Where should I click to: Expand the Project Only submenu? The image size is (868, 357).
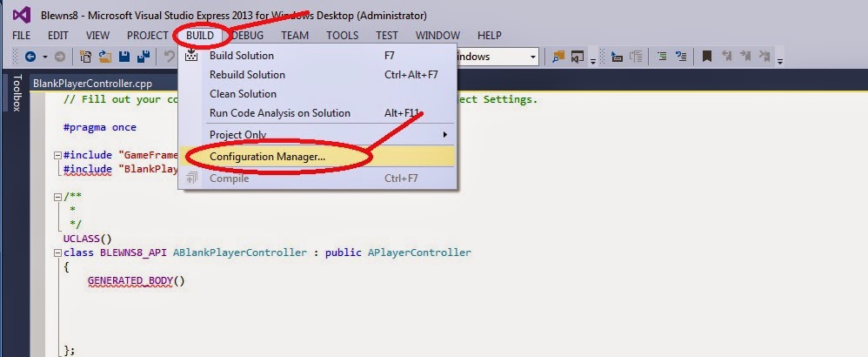[x=317, y=135]
